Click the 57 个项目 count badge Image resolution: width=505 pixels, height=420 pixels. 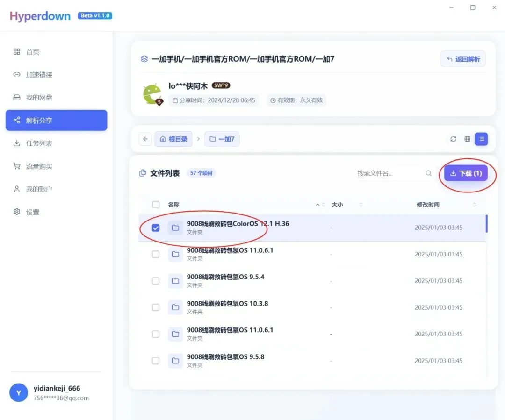(201, 173)
